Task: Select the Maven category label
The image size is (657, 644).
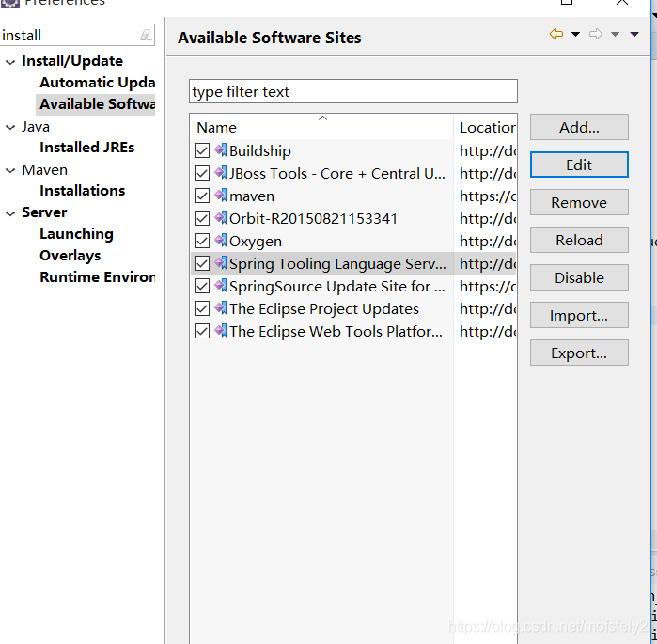Action: coord(44,169)
